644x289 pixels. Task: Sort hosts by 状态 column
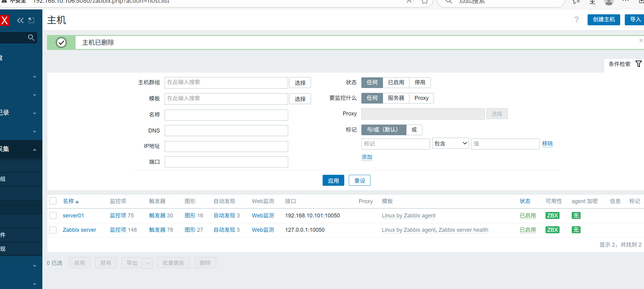coord(525,201)
